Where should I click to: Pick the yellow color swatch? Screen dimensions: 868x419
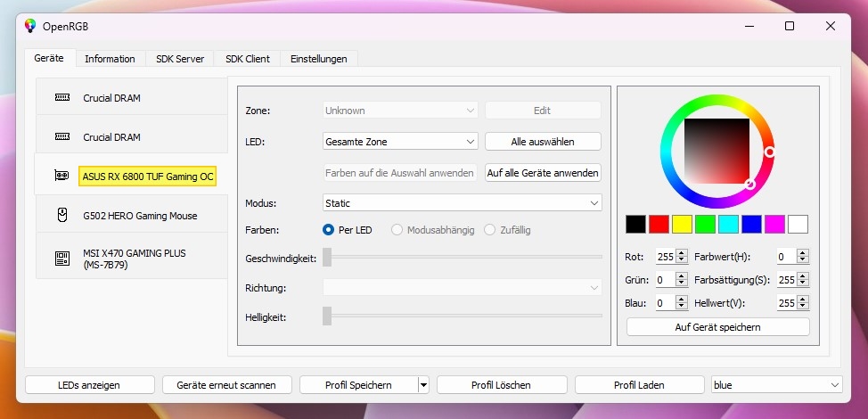(x=682, y=224)
